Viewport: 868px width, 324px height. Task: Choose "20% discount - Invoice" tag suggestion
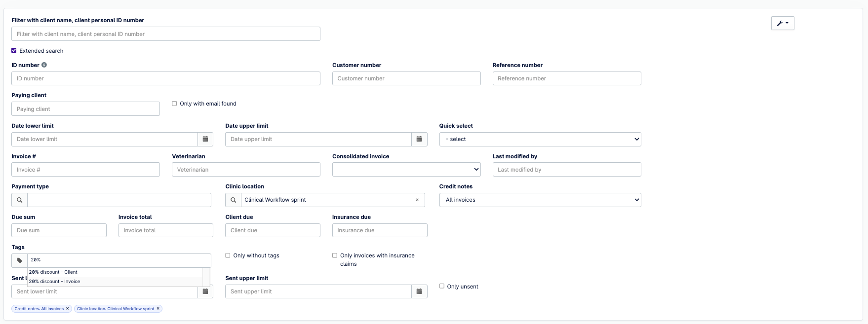coord(54,282)
